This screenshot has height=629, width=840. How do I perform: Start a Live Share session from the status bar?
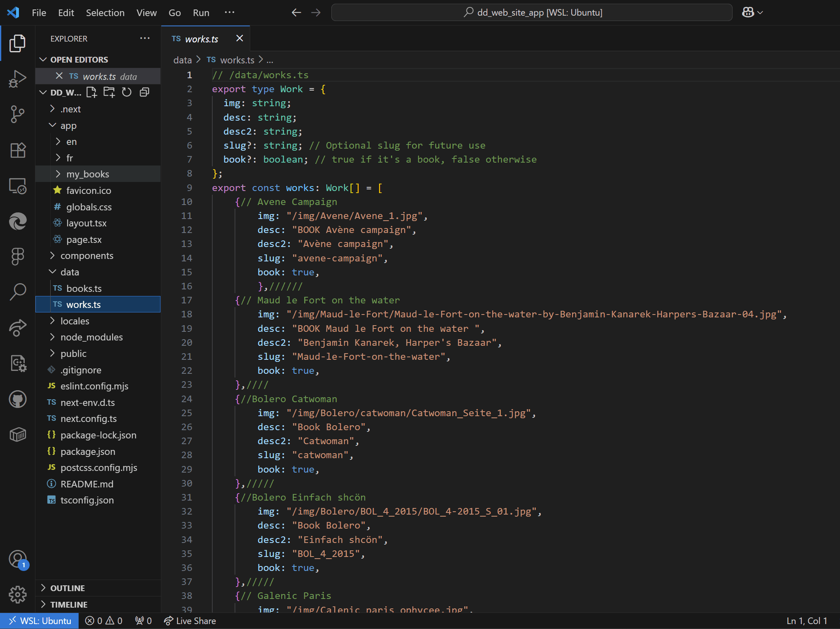tap(190, 620)
